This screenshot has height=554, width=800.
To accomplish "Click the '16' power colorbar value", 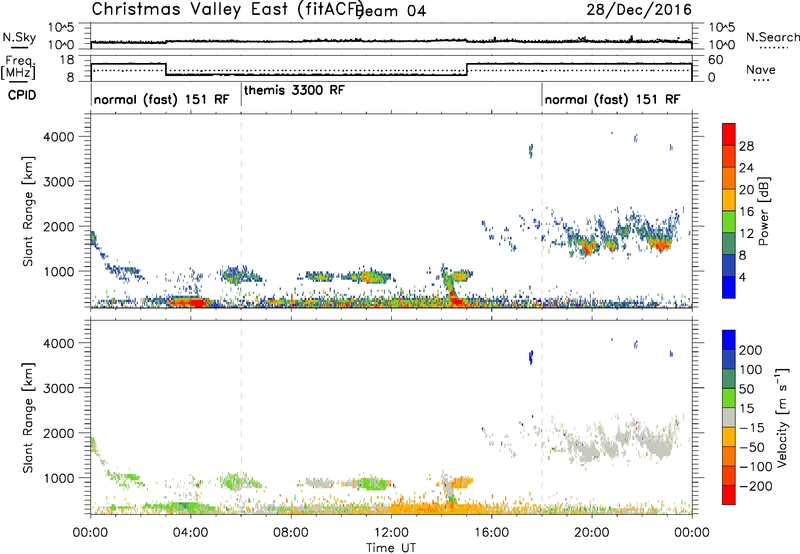I will tap(746, 212).
